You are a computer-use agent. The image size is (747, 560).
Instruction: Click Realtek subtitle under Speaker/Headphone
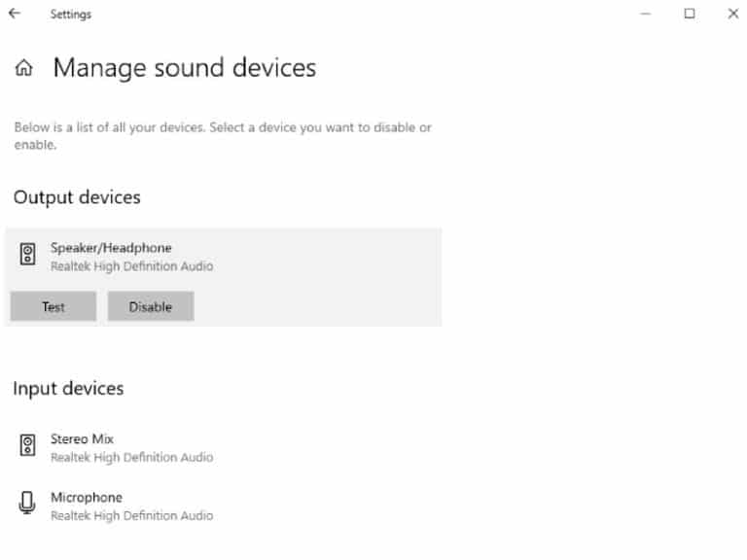point(131,266)
